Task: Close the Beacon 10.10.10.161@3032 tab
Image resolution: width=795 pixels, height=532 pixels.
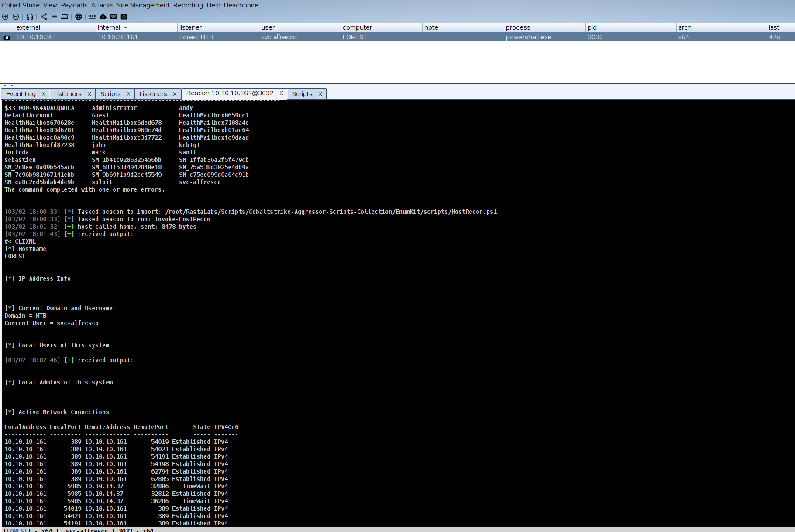Action: point(282,93)
